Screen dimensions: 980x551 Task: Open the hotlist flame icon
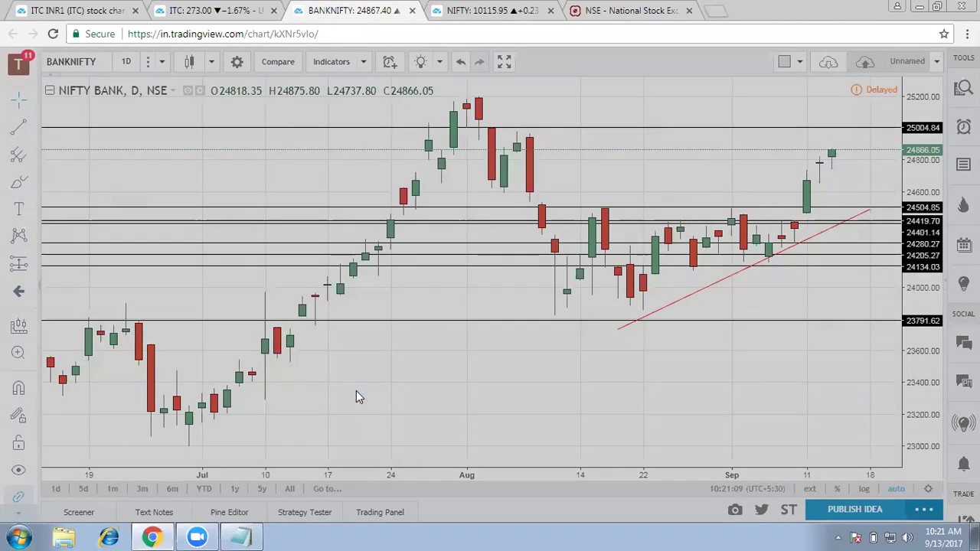[964, 204]
